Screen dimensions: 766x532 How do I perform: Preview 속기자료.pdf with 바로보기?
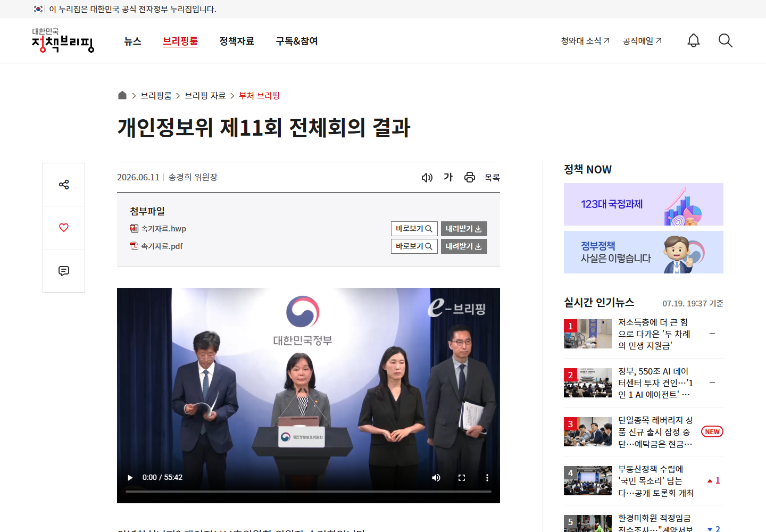[x=414, y=246]
